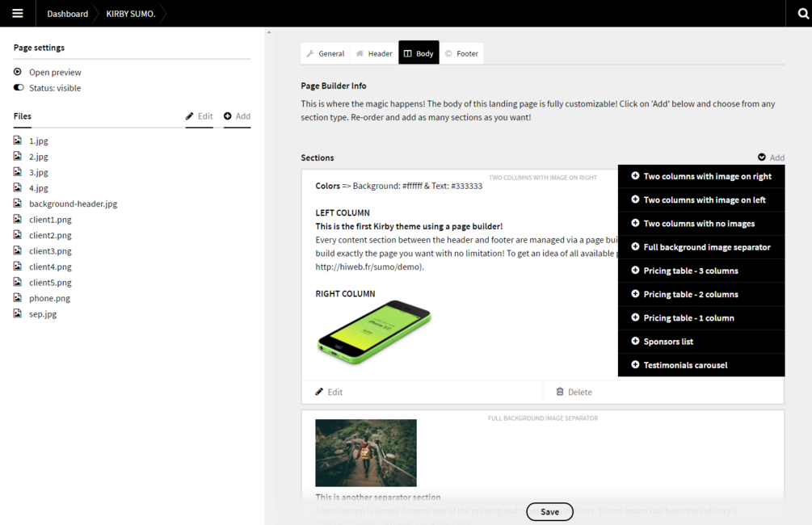The height and width of the screenshot is (525, 812).
Task: Open client4.png file
Action: pyautogui.click(x=50, y=267)
